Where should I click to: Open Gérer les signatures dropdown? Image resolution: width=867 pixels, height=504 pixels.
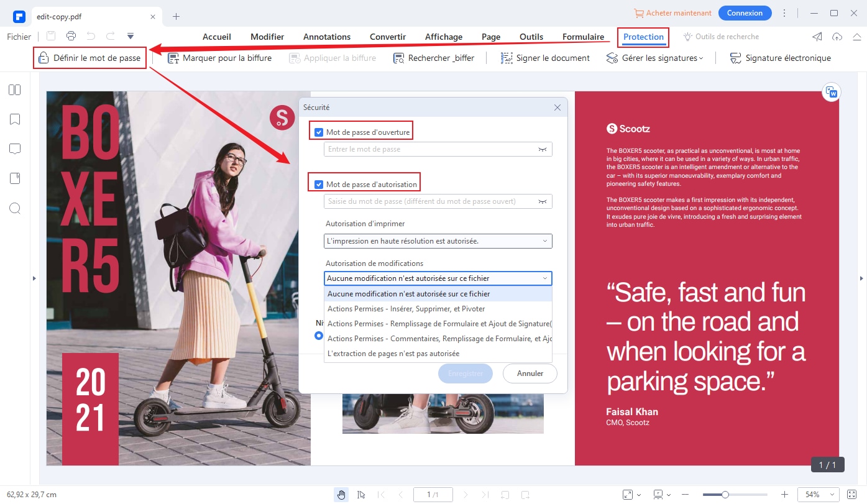[654, 58]
